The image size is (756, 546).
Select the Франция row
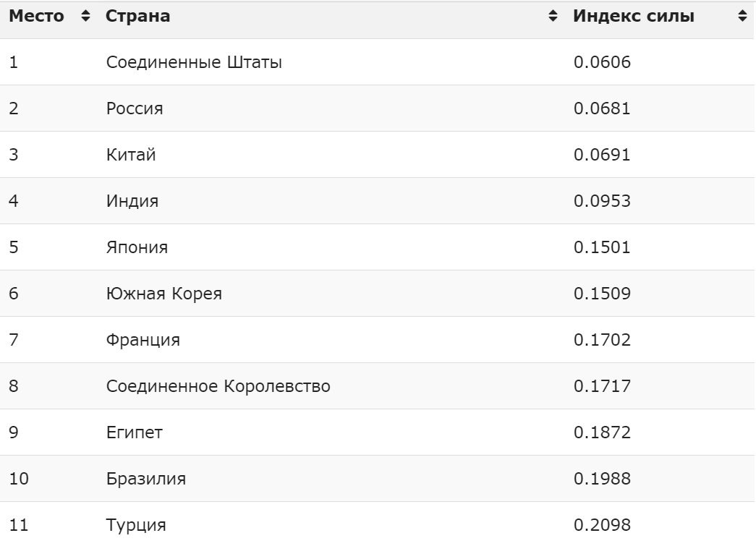pyautogui.click(x=378, y=339)
